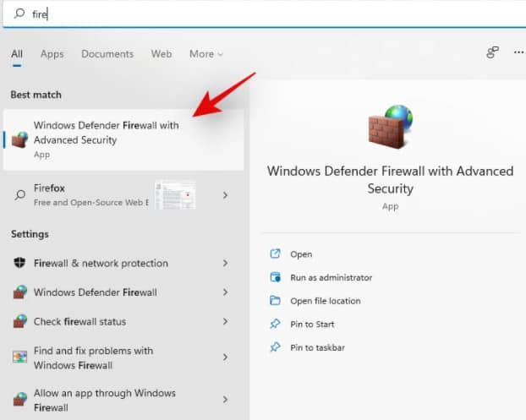Select Pin to taskbar option
This screenshot has height=420, width=526.
[317, 347]
